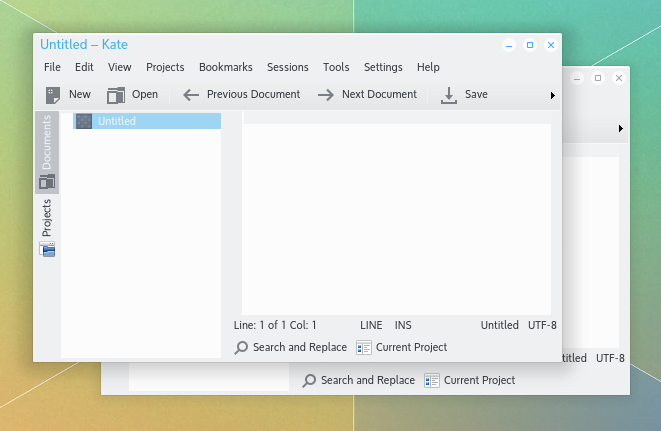
Task: Open Search and Replace panel in front window
Action: [x=291, y=347]
